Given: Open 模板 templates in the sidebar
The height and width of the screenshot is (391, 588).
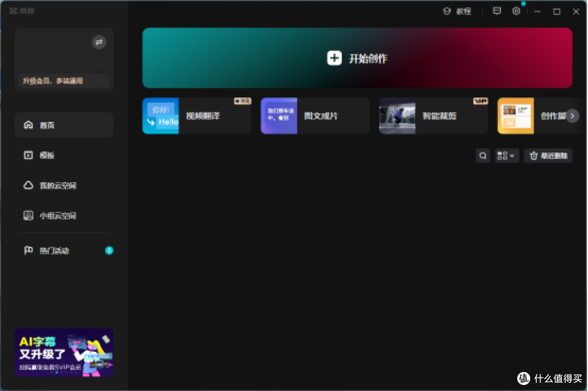Looking at the screenshot, I should point(64,155).
